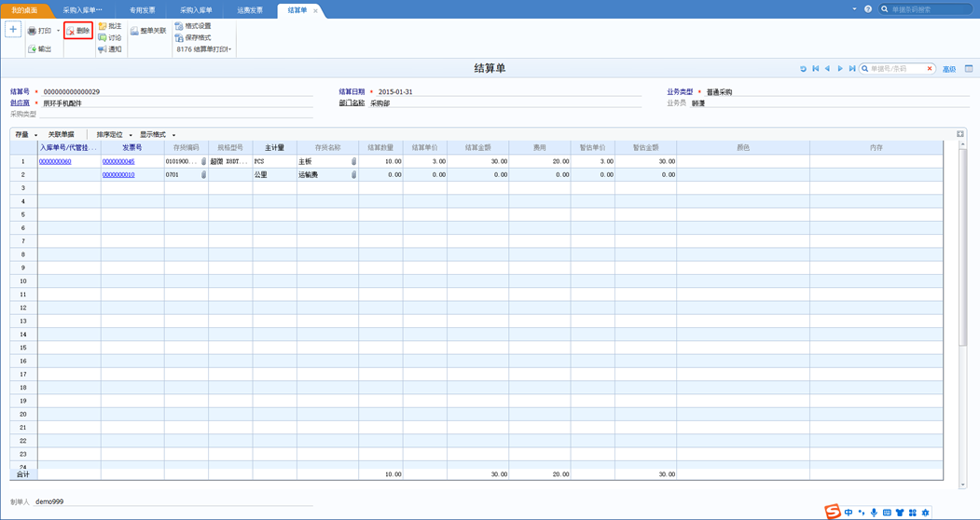Viewport: 980px width, 520px height.
Task: Maximize the grid with top-right expand icon
Action: click(x=960, y=134)
